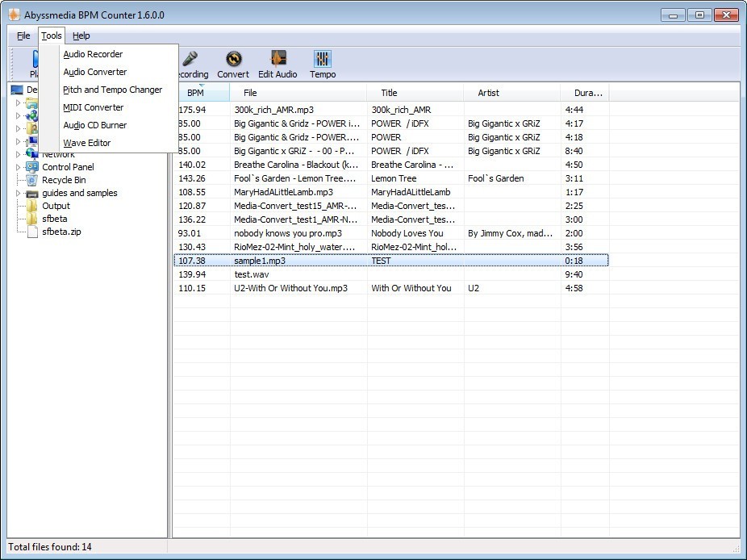Viewport: 747px width, 560px height.
Task: Expand the Network tree node
Action: (18, 153)
